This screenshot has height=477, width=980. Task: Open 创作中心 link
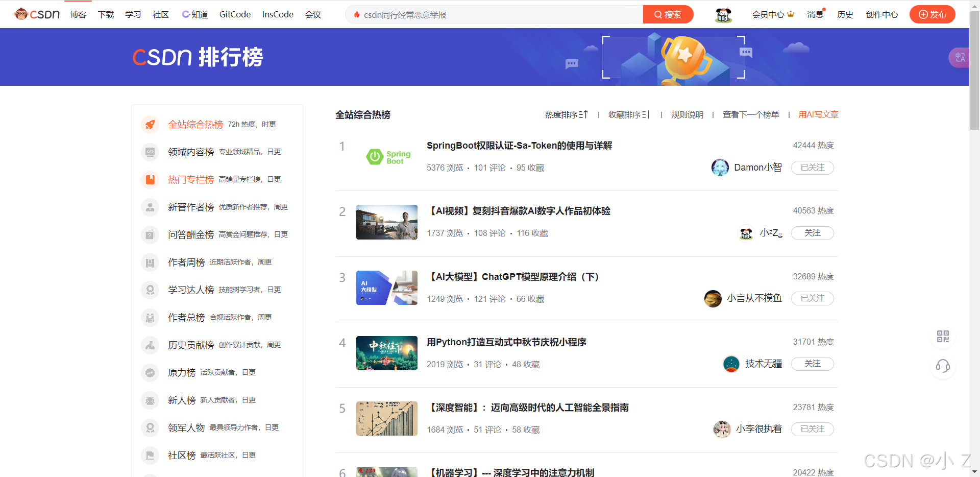click(882, 14)
